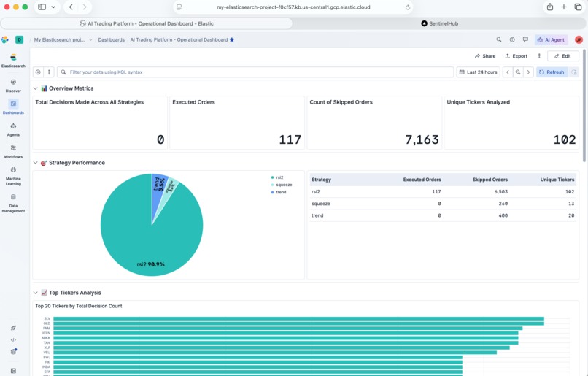The image size is (588, 376).
Task: Open the AI Agent button
Action: click(552, 39)
